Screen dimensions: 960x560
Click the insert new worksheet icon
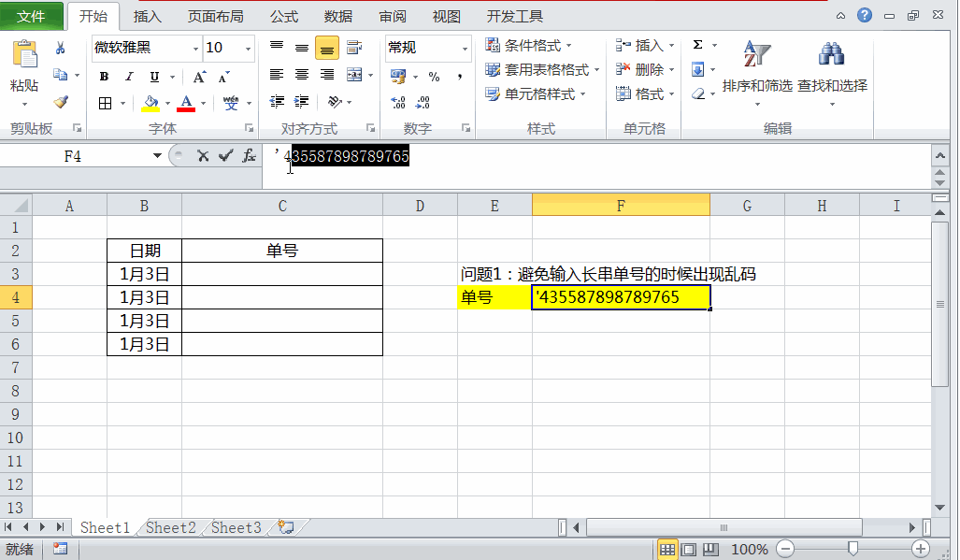pos(286,527)
